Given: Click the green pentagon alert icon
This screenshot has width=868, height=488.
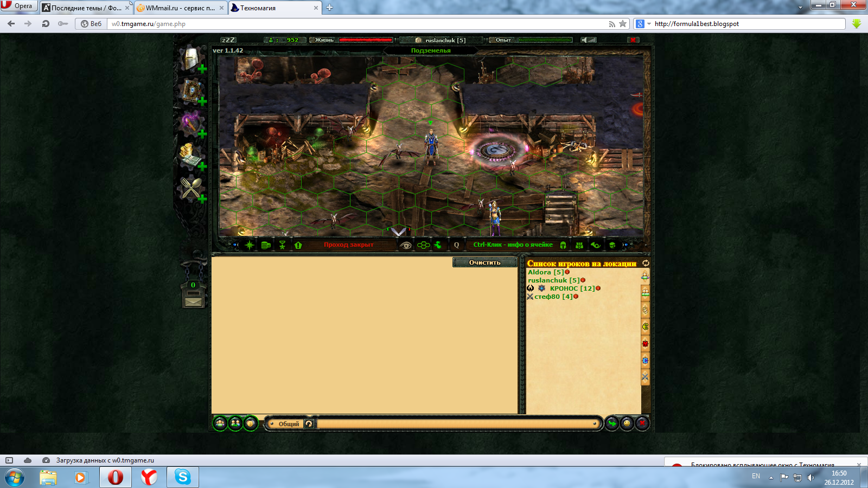Looking at the screenshot, I should pyautogui.click(x=298, y=245).
